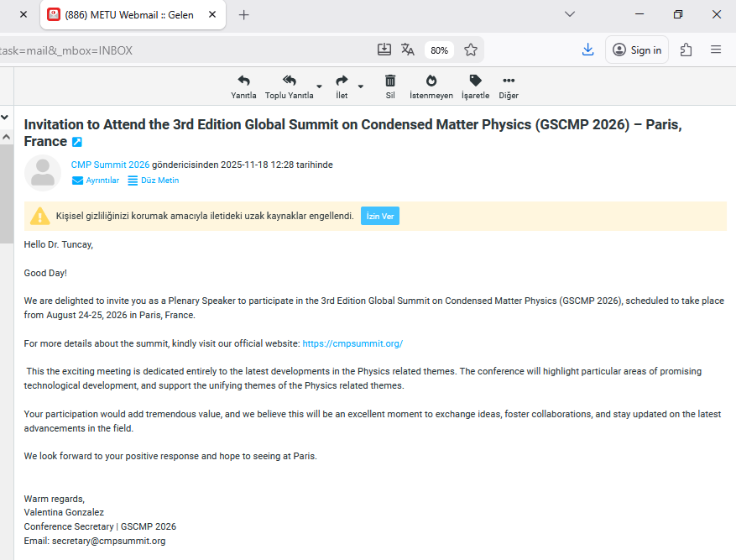736x560 pixels.
Task: Click the İlet forward icon
Action: 342,81
